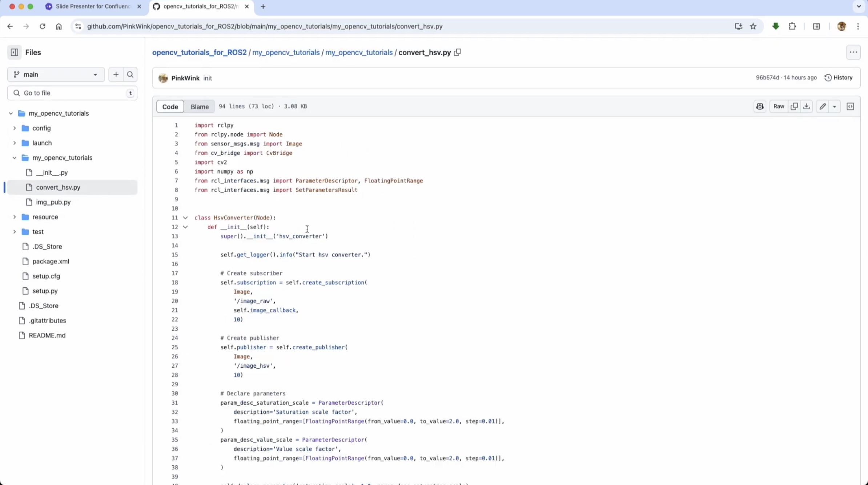Image resolution: width=868 pixels, height=485 pixels.
Task: Click the pencil edit file icon
Action: point(823,106)
